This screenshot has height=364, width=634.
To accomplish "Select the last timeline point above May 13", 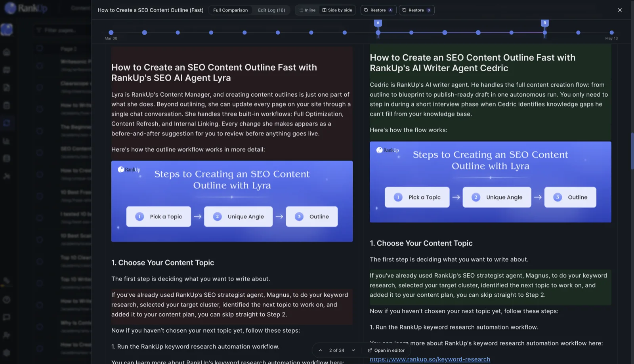I will pos(611,32).
